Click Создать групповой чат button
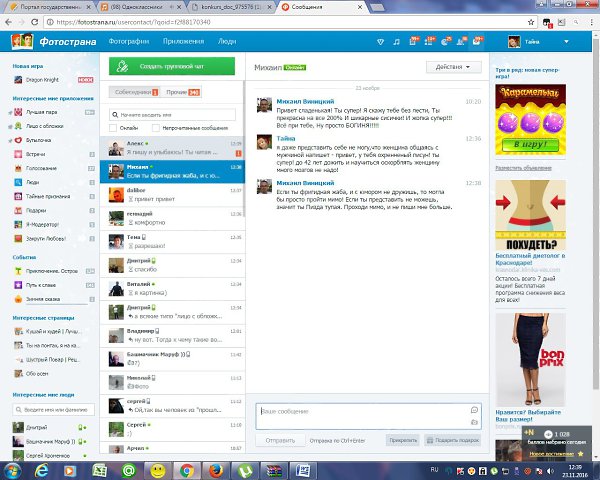 pyautogui.click(x=170, y=66)
